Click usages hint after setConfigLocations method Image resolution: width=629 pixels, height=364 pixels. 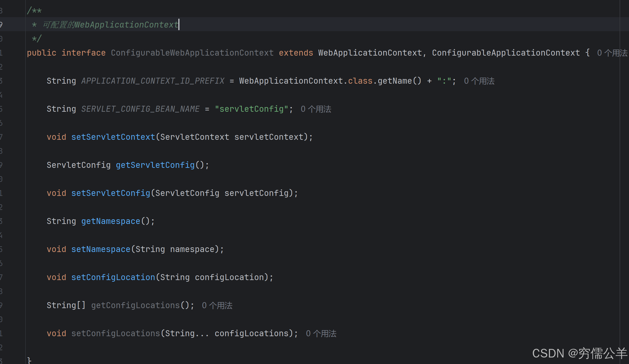[x=321, y=334]
